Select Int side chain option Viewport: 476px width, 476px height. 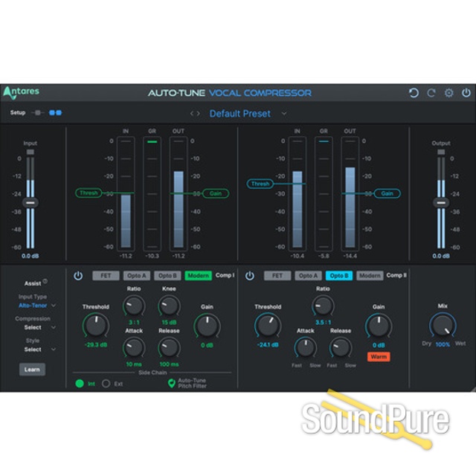(x=80, y=384)
